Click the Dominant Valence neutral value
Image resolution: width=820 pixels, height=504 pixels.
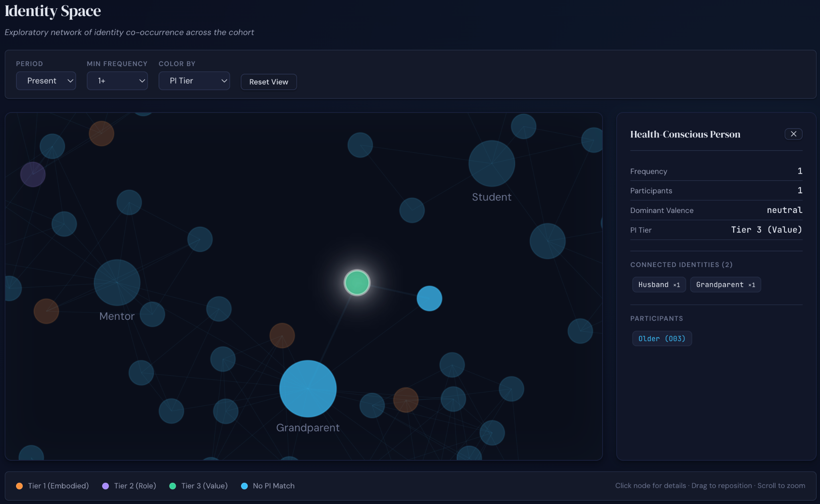784,210
